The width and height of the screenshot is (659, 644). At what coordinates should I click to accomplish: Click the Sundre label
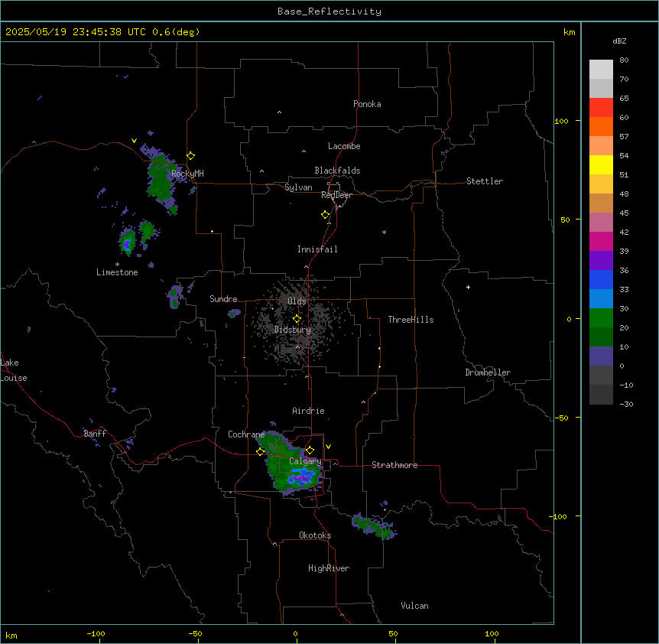223,299
